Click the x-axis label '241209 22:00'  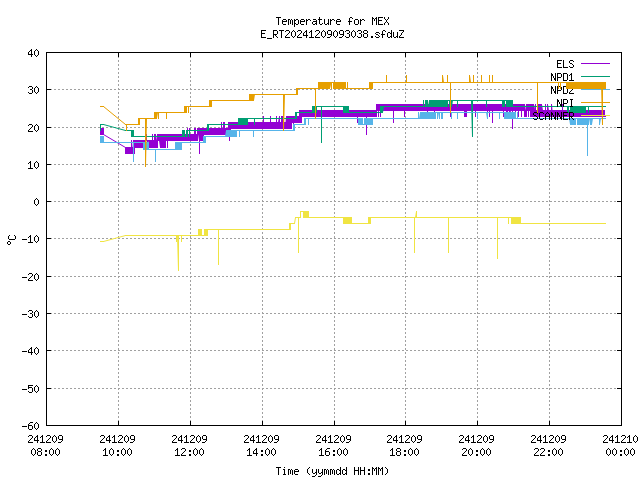coord(549,446)
